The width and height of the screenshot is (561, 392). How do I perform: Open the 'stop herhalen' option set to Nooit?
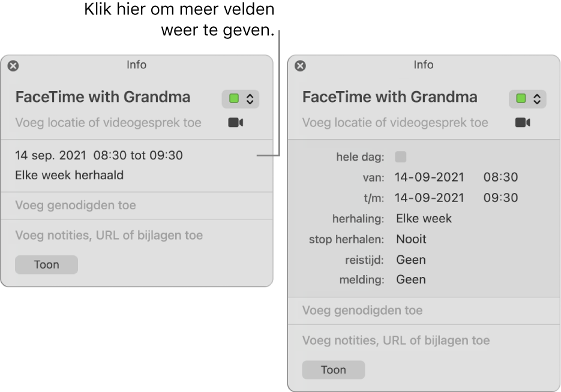410,239
